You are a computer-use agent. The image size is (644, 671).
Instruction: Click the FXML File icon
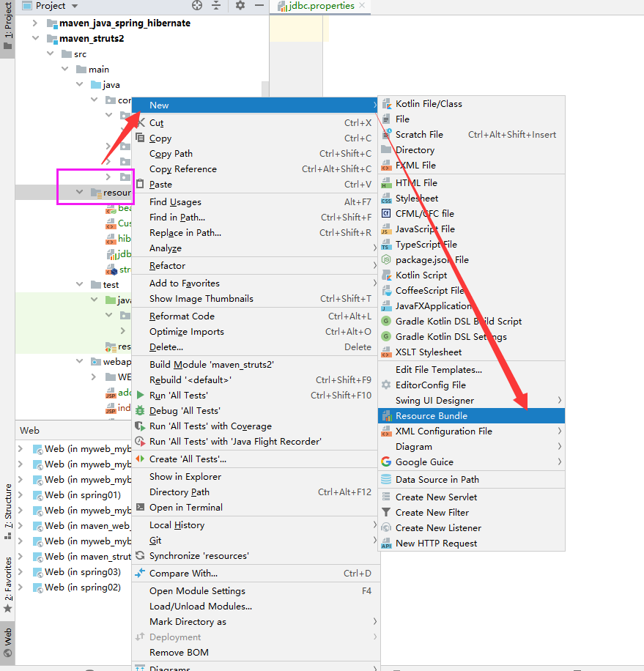[386, 165]
